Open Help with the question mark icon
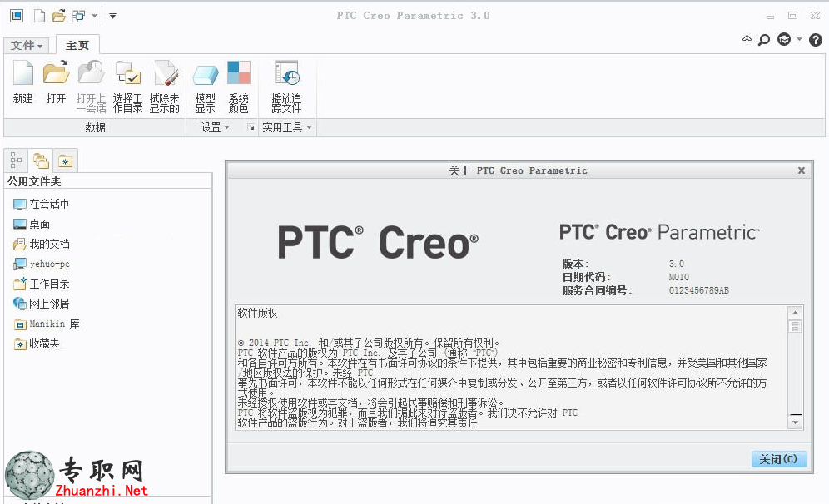829x504 pixels. point(816,40)
